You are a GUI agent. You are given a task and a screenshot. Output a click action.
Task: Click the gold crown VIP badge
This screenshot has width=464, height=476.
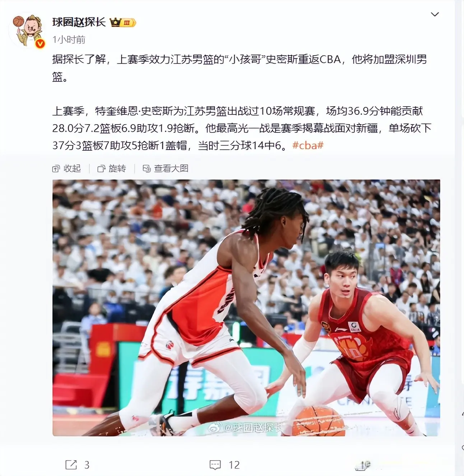(123, 23)
